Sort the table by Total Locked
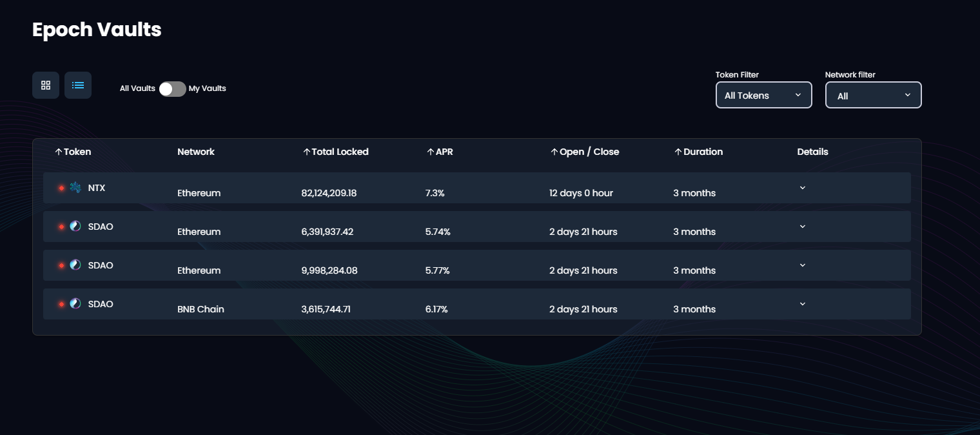Screen dimensions: 980x435 point(336,152)
